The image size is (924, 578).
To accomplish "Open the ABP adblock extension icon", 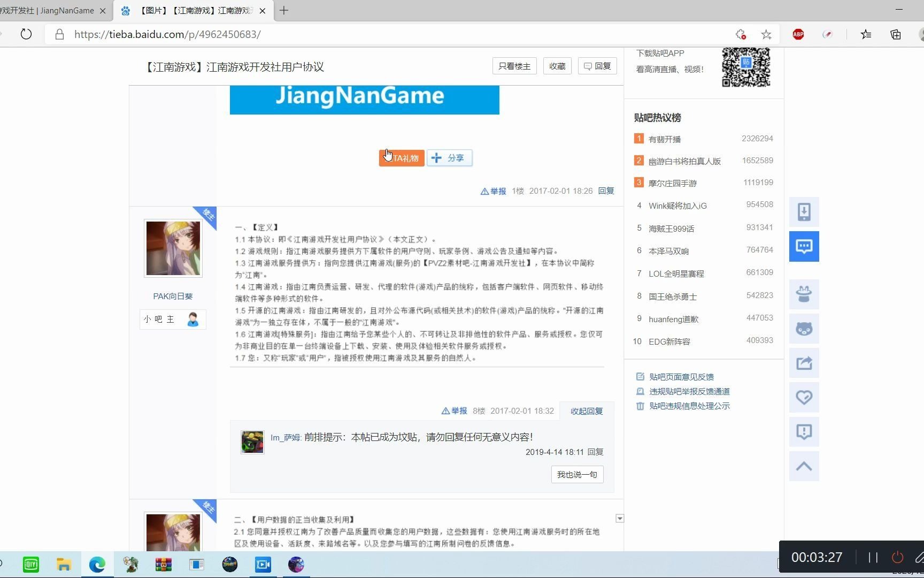I will 798,34.
